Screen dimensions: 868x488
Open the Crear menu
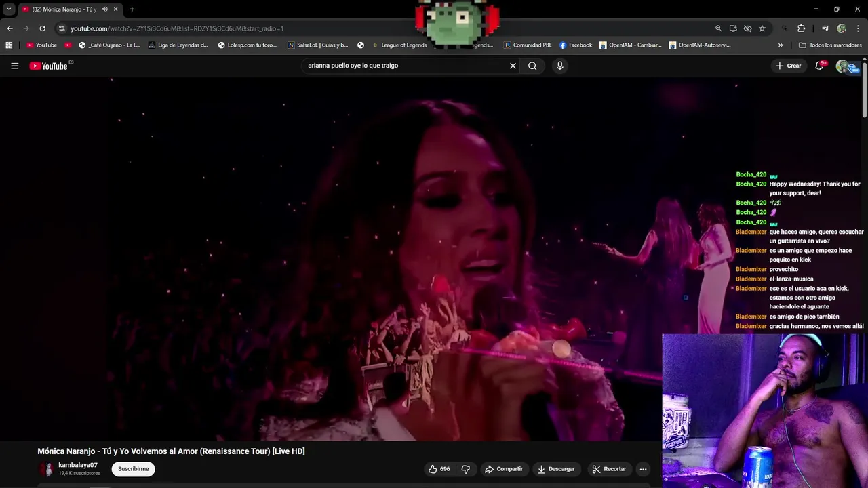click(789, 66)
